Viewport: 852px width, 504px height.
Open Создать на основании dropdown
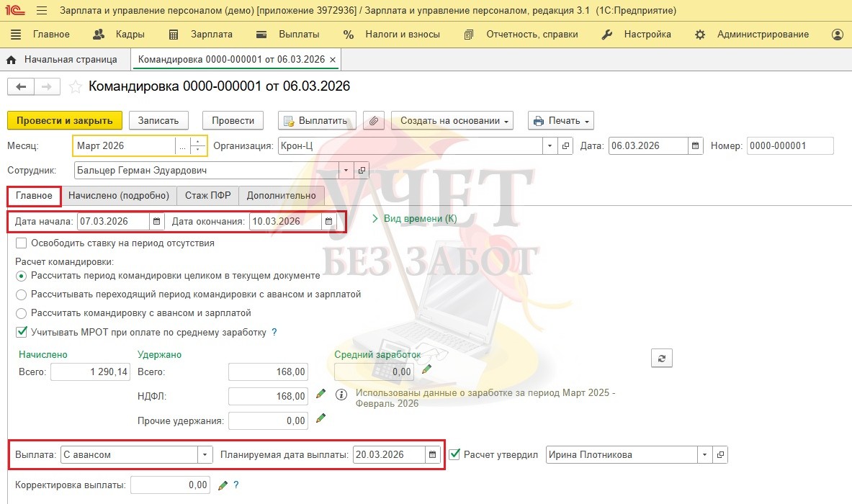pos(452,121)
